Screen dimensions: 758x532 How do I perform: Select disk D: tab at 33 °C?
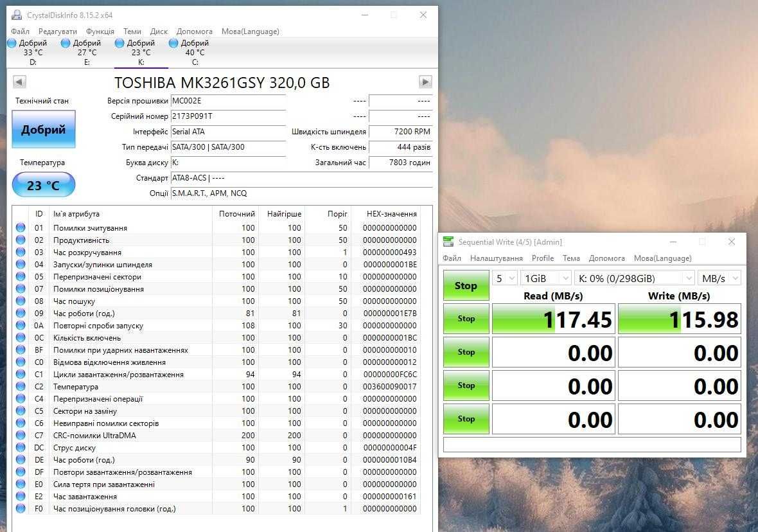pyautogui.click(x=33, y=52)
